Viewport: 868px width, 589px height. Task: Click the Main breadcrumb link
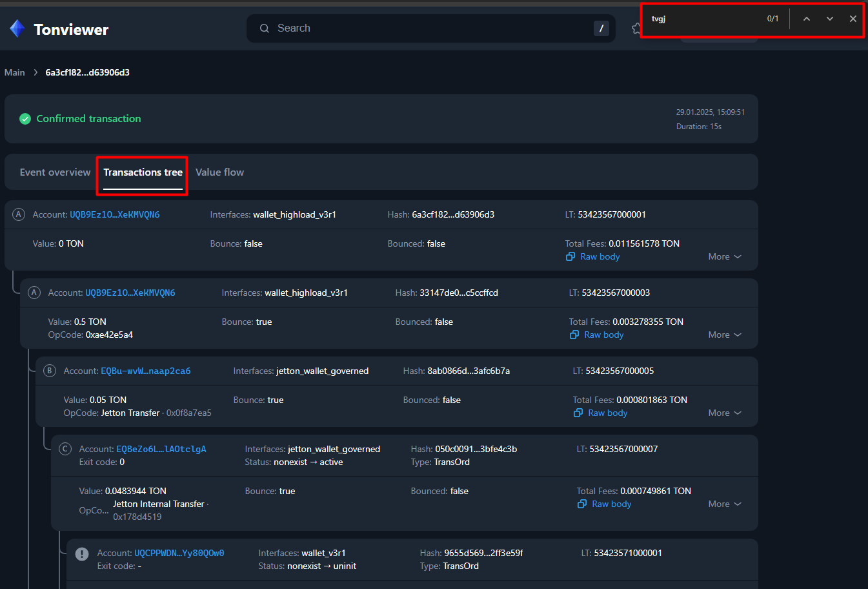15,72
